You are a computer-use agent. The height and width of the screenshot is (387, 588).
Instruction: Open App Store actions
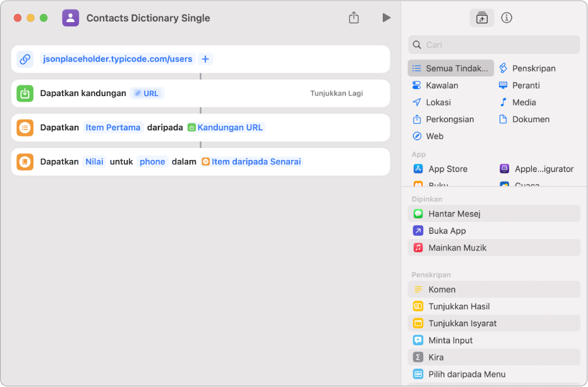coord(441,169)
